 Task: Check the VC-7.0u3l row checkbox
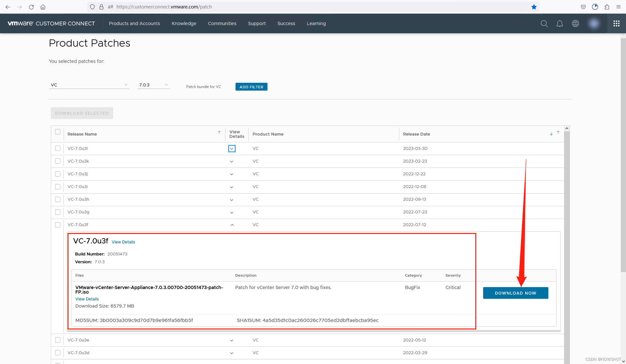[x=58, y=148]
